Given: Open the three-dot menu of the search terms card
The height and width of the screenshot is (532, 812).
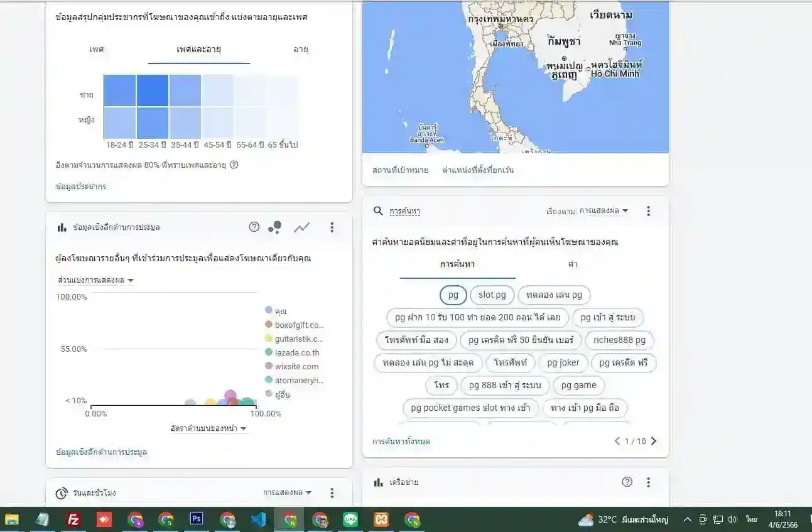Looking at the screenshot, I should 649,211.
